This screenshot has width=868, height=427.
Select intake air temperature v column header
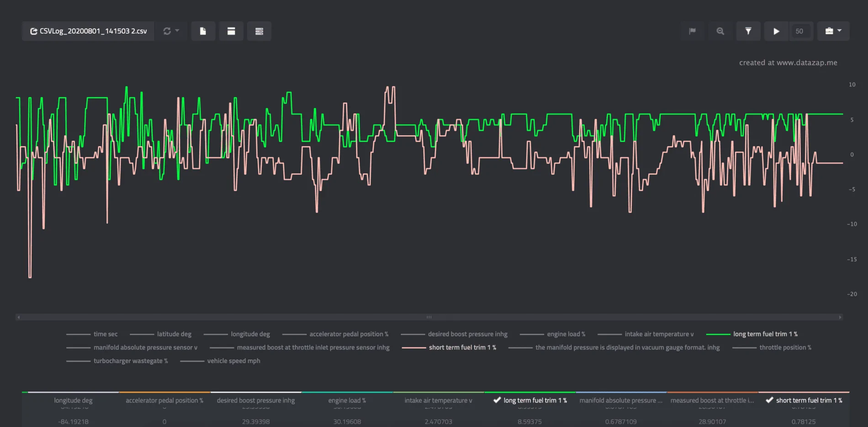[439, 400]
